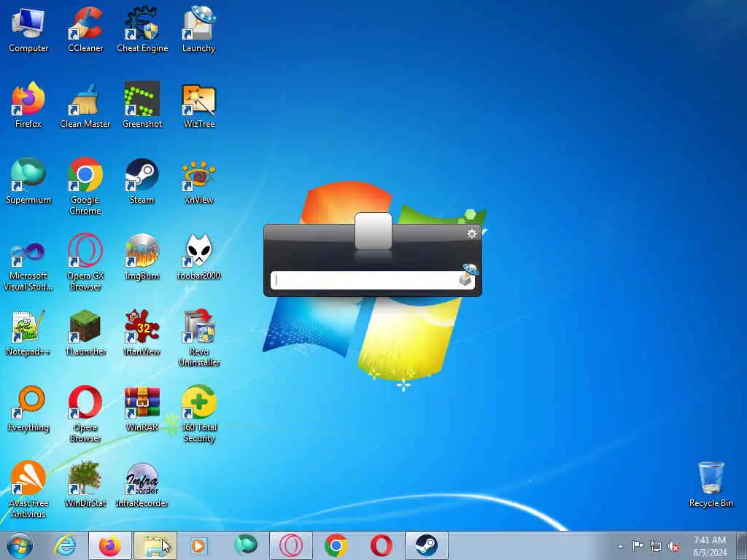Switch to Firefox in the taskbar
Viewport: 747px width, 560px height.
click(x=110, y=545)
